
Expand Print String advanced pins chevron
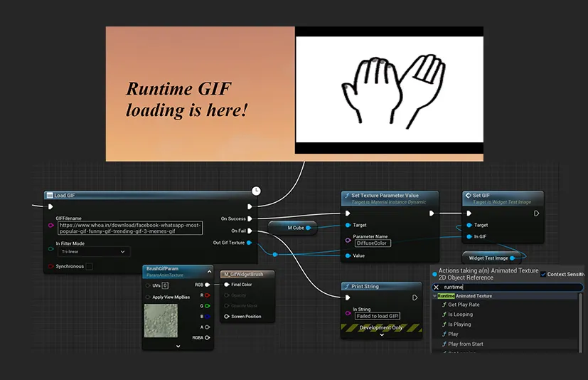(x=382, y=335)
